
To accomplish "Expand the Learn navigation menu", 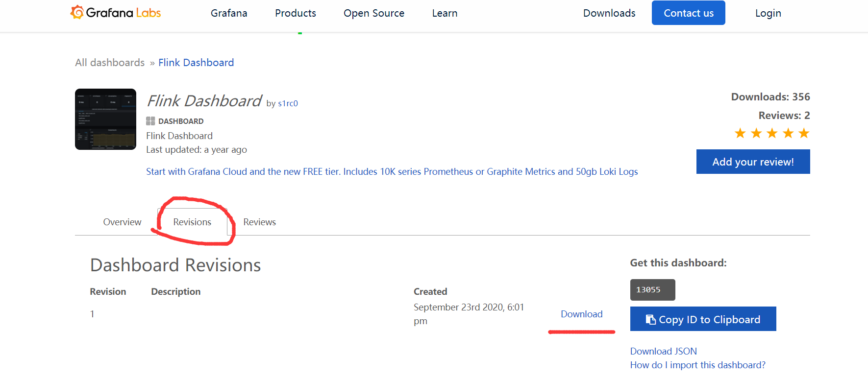I will coord(445,13).
